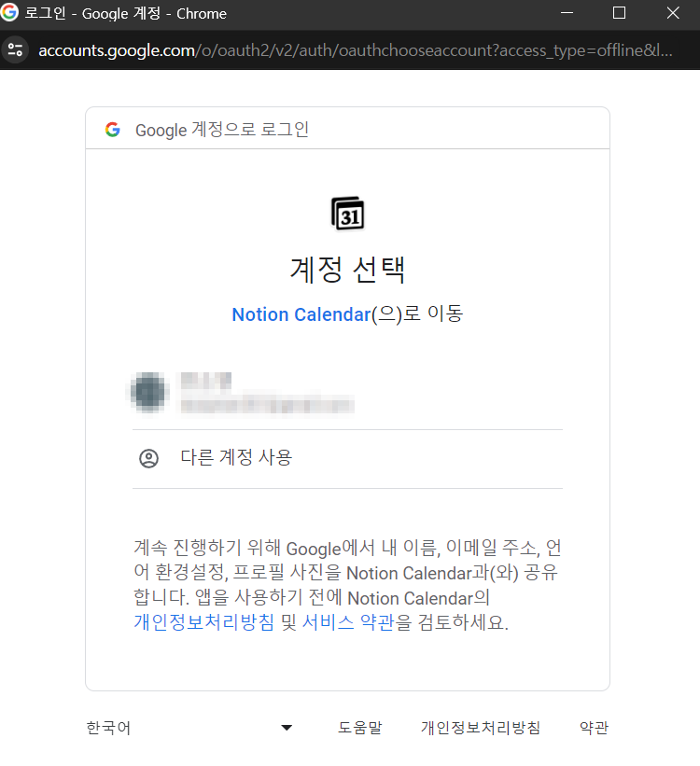Minimize the Chrome sign-in window

coord(567,13)
